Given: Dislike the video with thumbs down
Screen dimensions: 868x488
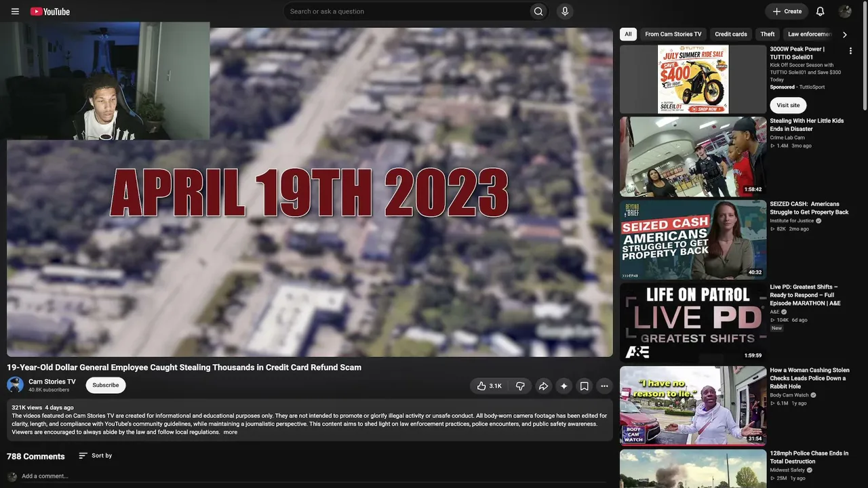Looking at the screenshot, I should coord(520,386).
